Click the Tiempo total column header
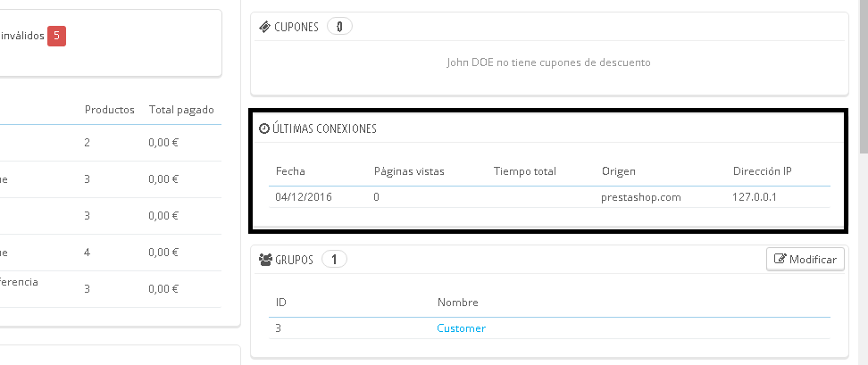 click(x=524, y=171)
